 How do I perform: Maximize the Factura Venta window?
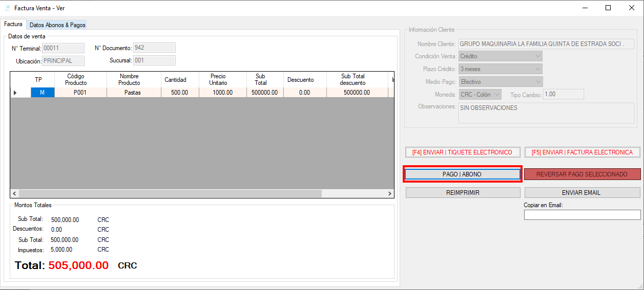[608, 8]
